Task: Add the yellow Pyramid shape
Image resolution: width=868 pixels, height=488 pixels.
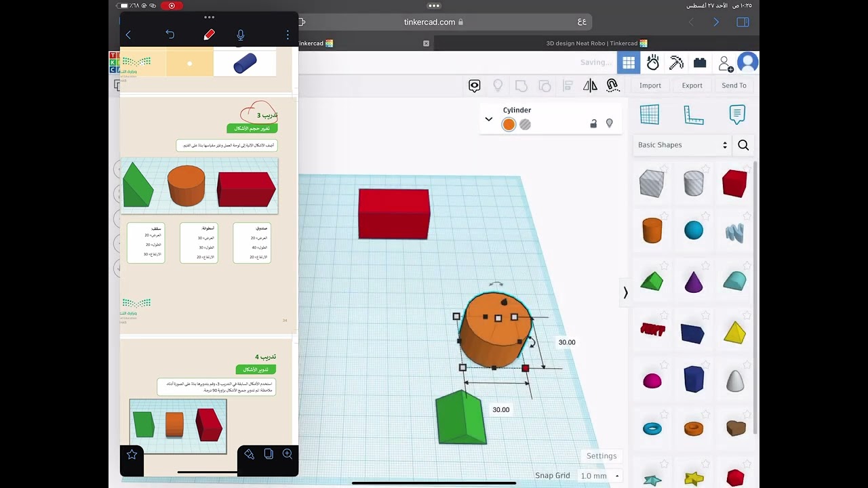Action: click(735, 331)
